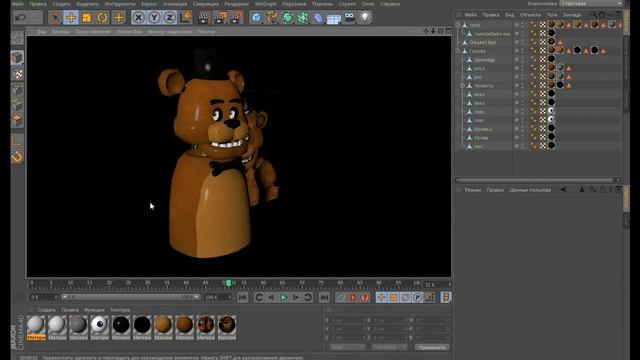Click the timeline frame marker at 50
The width and height of the screenshot is (640, 360).
[229, 283]
